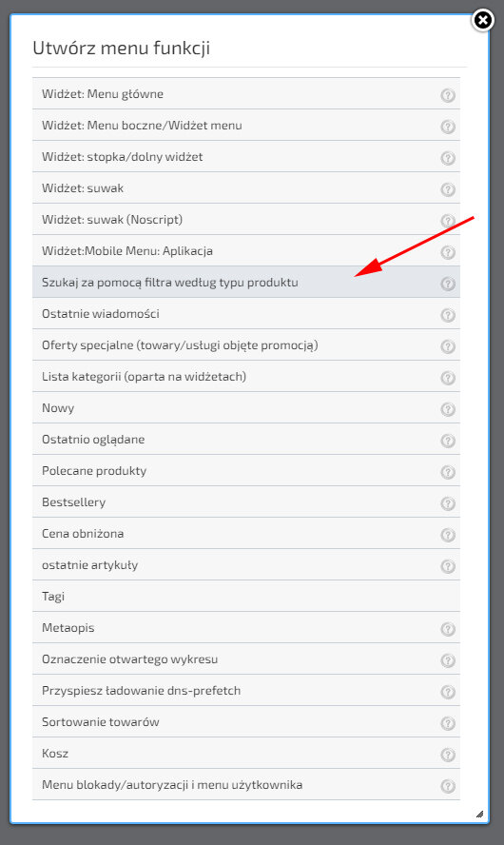Choose Widżet: Menu boczne/Widżet menu

(x=246, y=125)
